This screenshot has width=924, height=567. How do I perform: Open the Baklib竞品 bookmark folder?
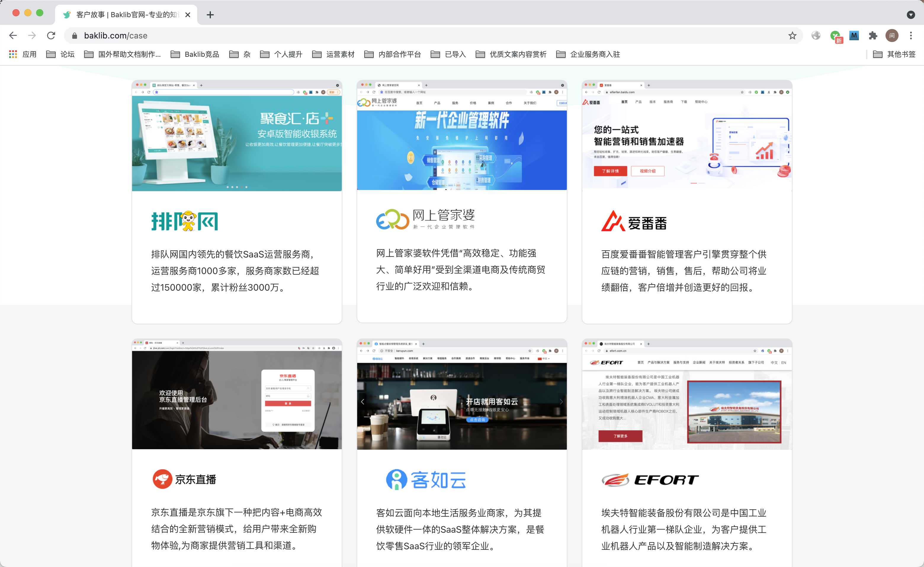[195, 54]
